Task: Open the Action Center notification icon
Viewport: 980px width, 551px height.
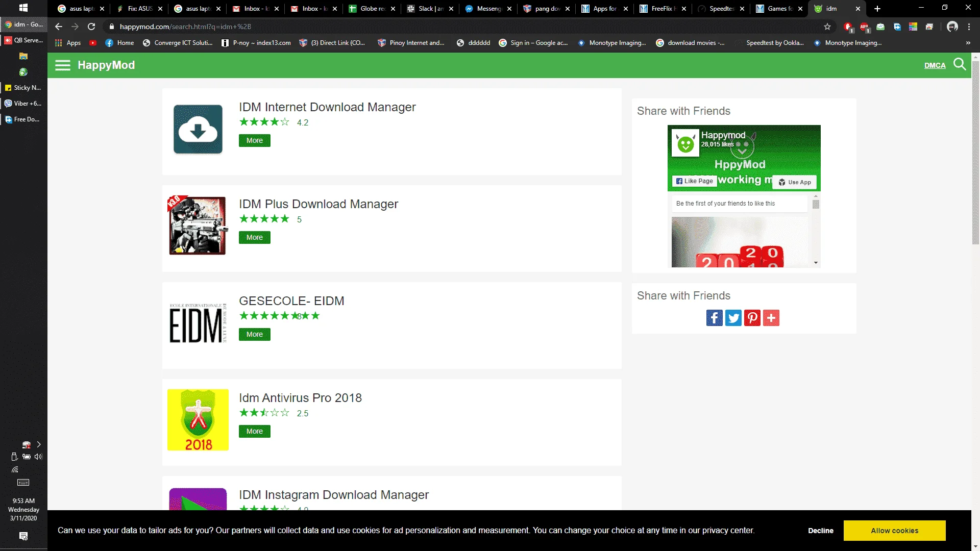Action: point(23,536)
